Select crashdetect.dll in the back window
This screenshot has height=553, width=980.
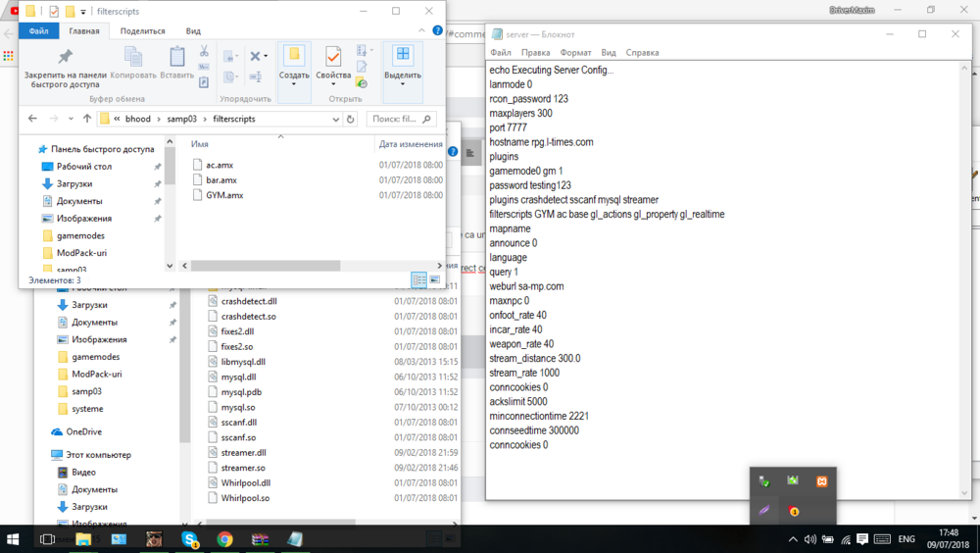click(249, 301)
